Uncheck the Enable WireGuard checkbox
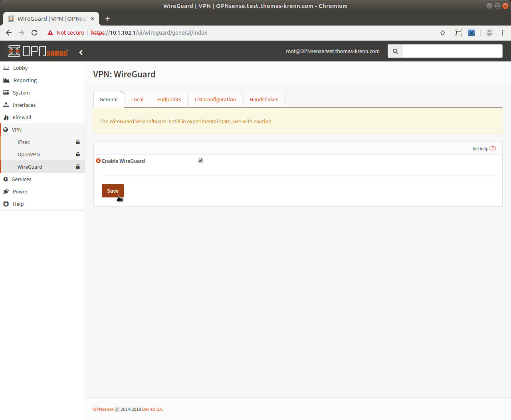The width and height of the screenshot is (511, 420). pyautogui.click(x=200, y=161)
